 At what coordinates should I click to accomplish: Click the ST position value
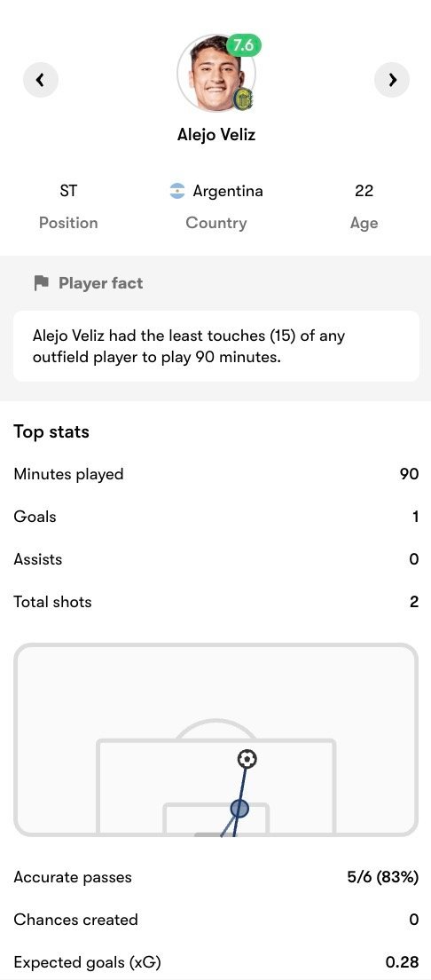coord(68,191)
